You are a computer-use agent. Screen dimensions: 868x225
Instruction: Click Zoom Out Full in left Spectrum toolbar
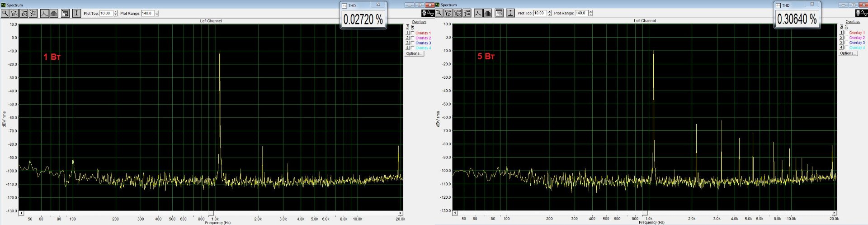(x=33, y=13)
